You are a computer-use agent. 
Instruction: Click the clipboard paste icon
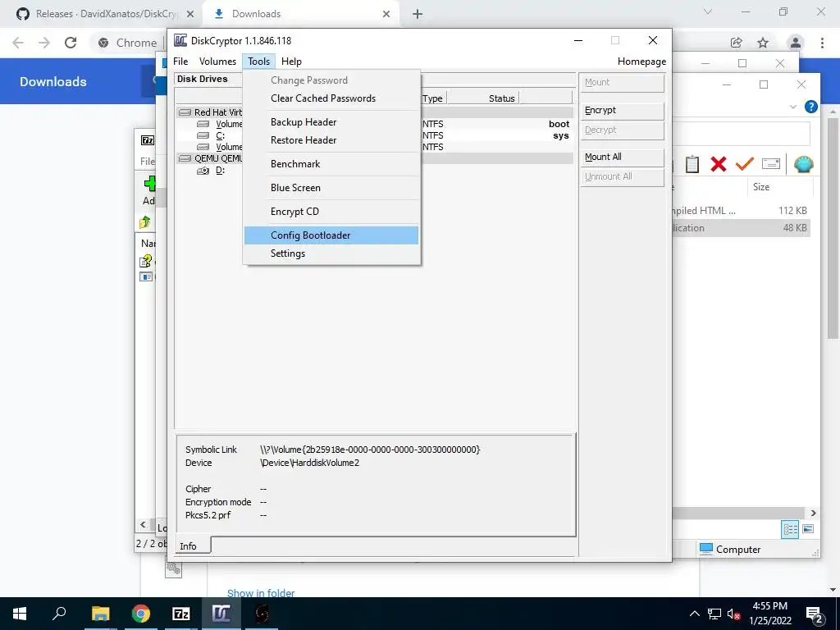pos(692,164)
